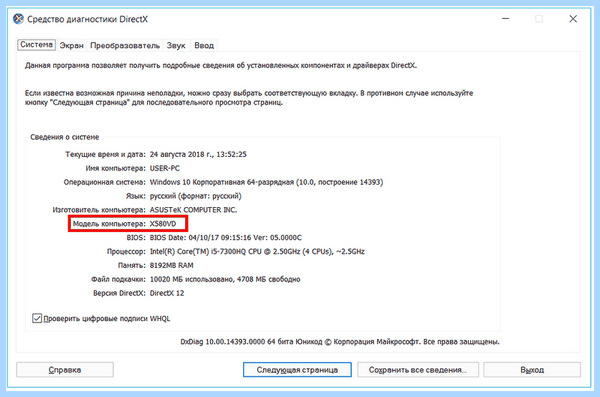The width and height of the screenshot is (600, 397).
Task: Click the DirectX 12 version value
Action: click(167, 293)
